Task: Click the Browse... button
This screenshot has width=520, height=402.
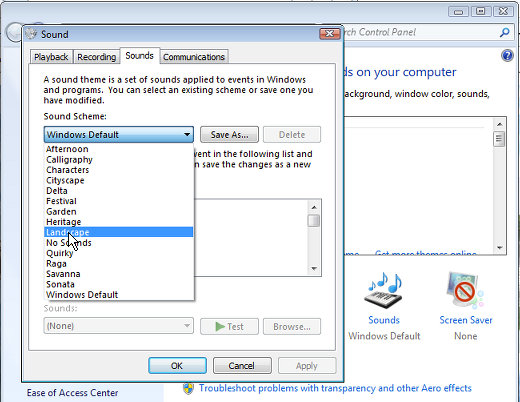Action: pyautogui.click(x=292, y=326)
